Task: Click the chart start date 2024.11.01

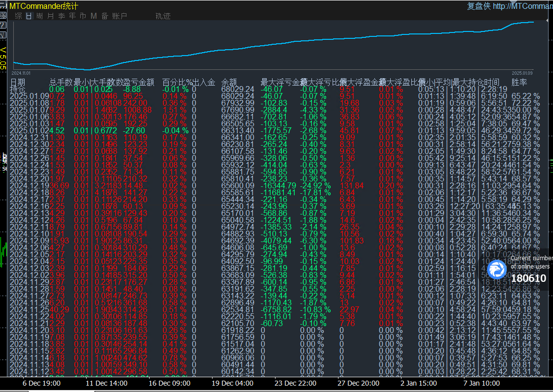Action: (21, 73)
